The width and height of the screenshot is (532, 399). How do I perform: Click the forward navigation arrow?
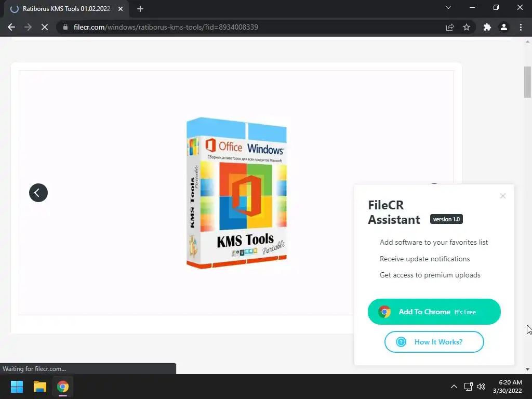click(x=28, y=27)
